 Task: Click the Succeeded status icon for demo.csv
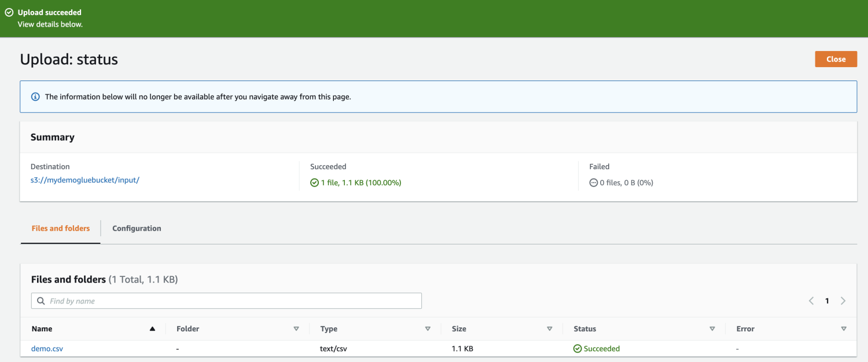point(577,349)
